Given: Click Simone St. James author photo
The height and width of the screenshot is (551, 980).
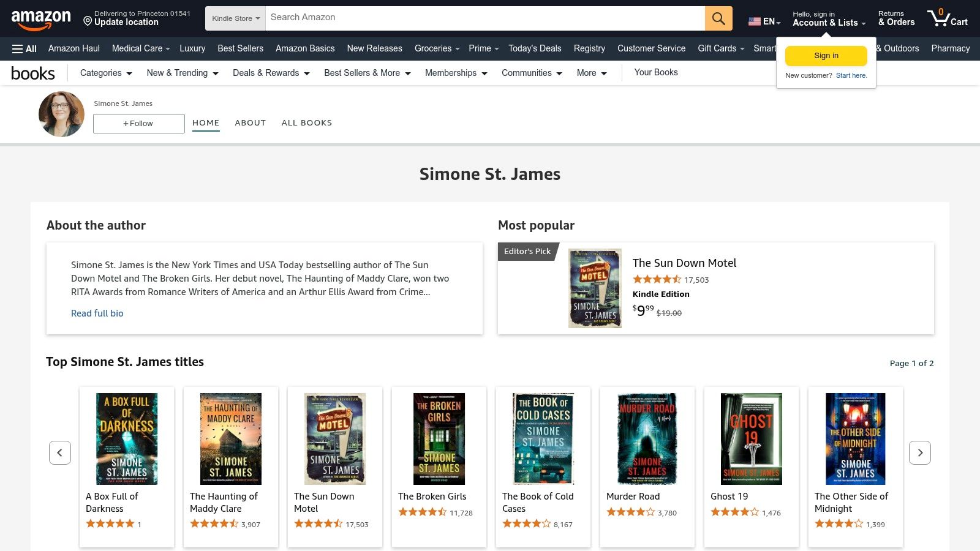Looking at the screenshot, I should (x=61, y=114).
